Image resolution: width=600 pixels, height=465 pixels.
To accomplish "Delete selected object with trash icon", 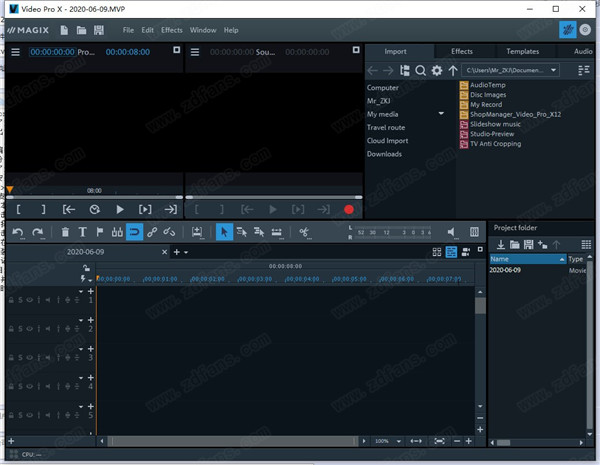I will pos(65,232).
